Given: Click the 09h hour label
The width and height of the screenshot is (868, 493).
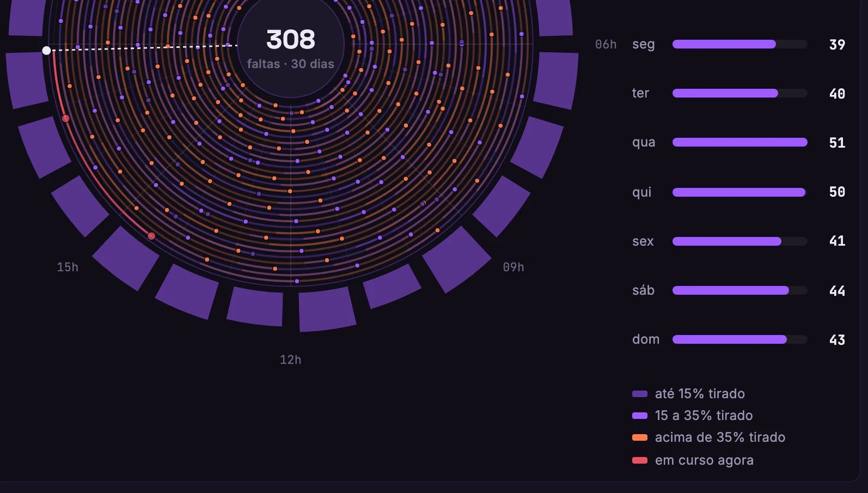Looking at the screenshot, I should pos(514,267).
